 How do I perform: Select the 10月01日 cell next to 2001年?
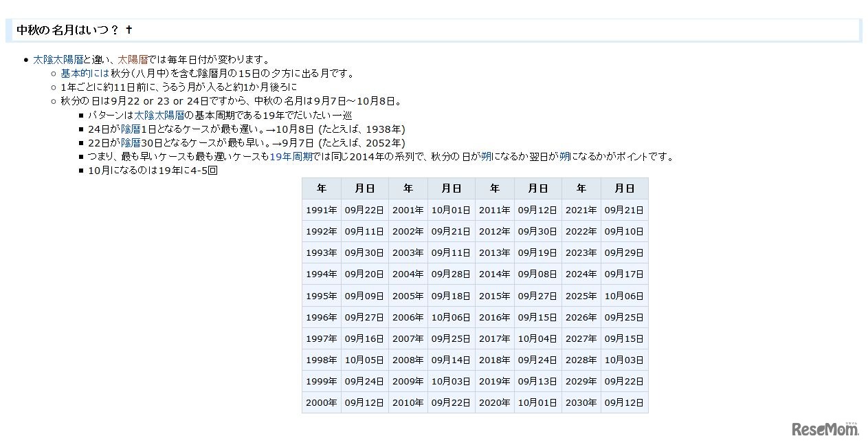coord(451,210)
